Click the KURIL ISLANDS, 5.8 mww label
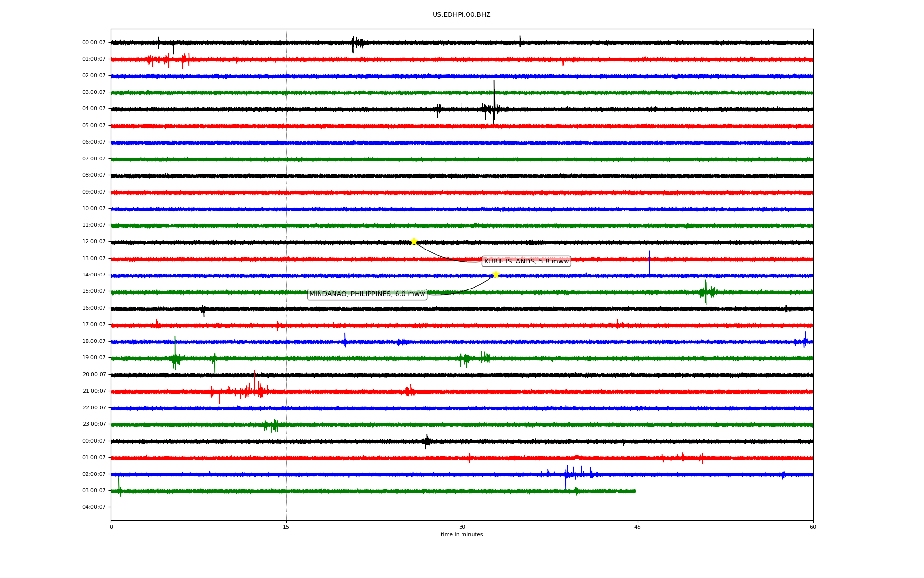This screenshot has height=578, width=924. (526, 261)
